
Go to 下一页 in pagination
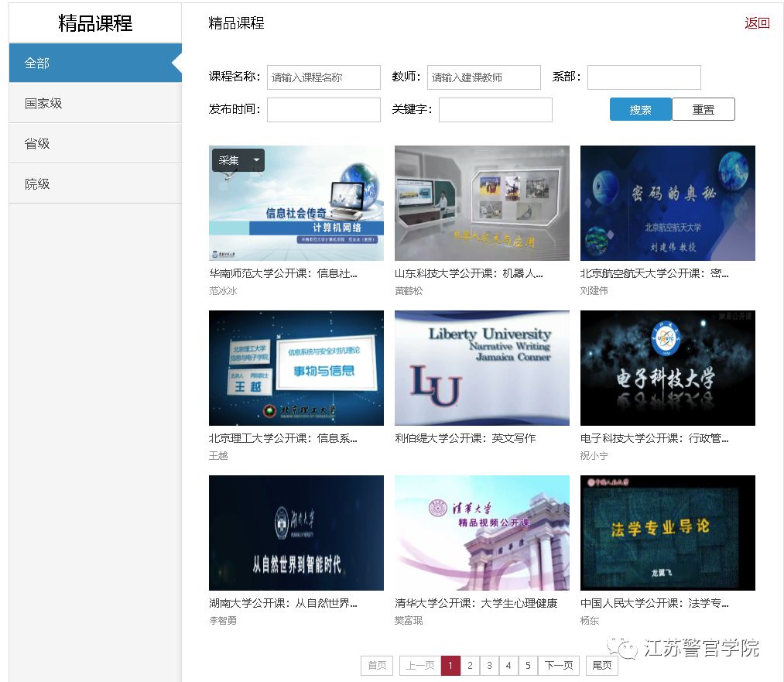559,666
